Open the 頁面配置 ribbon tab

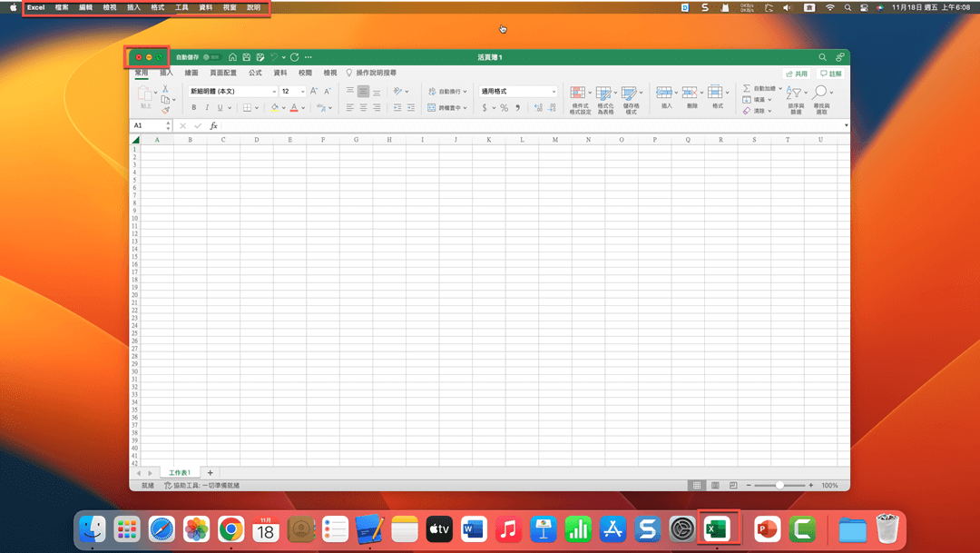[223, 74]
